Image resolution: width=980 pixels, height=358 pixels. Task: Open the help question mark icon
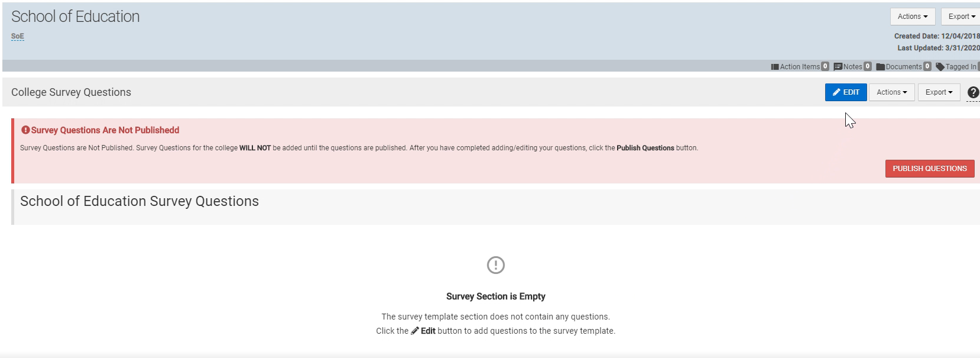point(973,92)
